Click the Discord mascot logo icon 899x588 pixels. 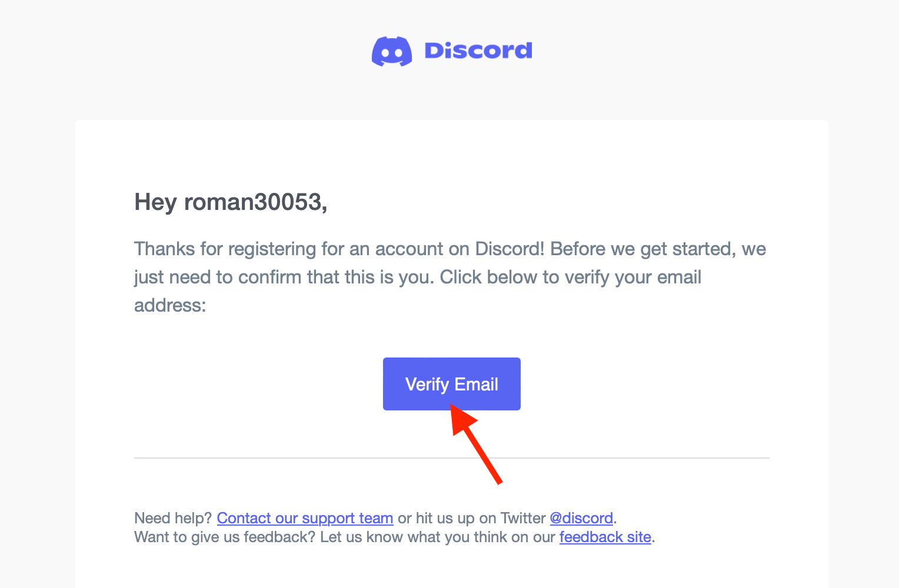tap(391, 51)
